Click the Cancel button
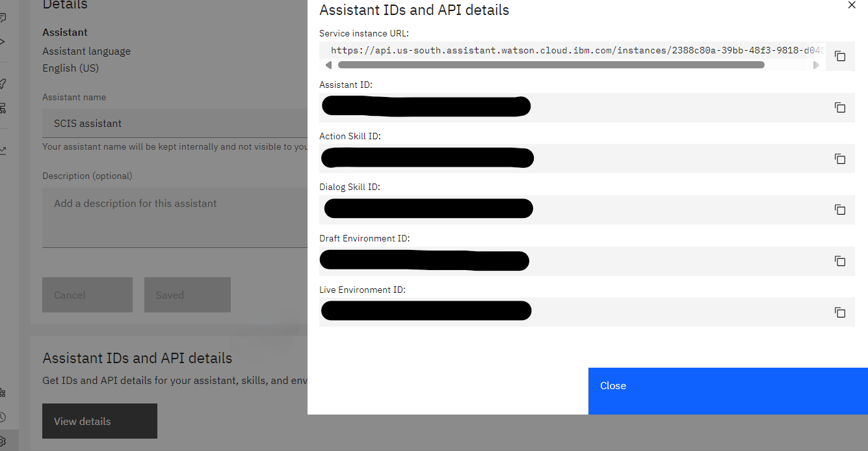Screen dimensions: 868x451 click(87, 295)
